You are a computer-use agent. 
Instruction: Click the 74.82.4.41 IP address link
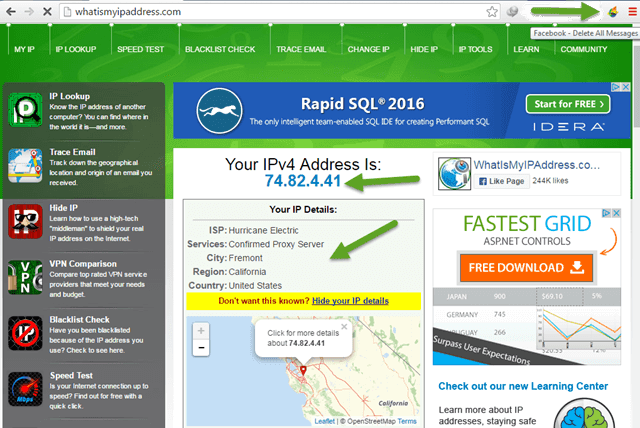(x=302, y=181)
